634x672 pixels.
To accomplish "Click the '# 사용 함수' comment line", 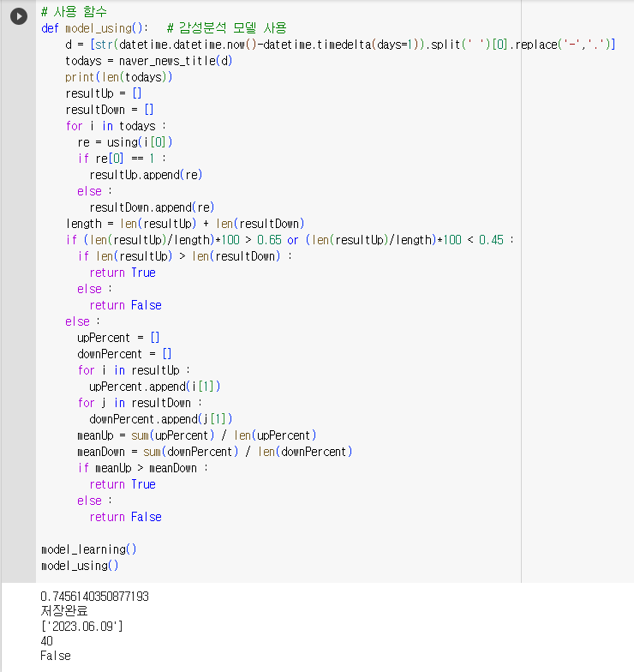I will tap(74, 12).
